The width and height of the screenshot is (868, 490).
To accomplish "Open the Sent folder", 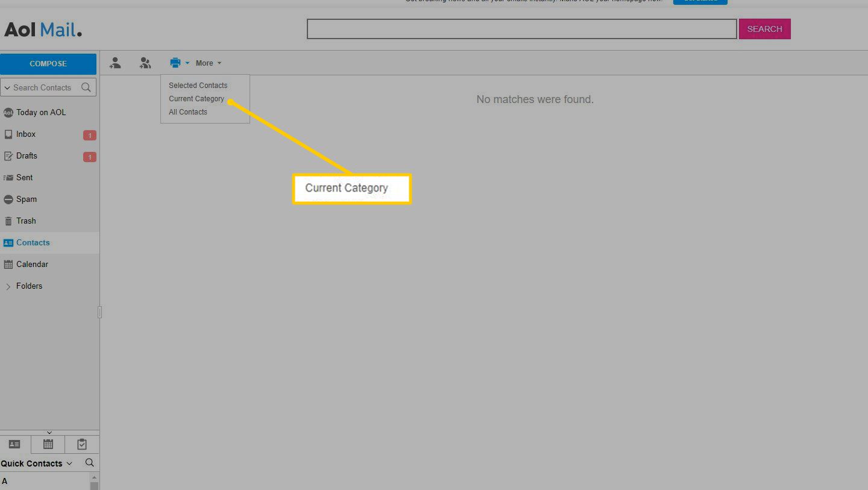I will click(x=25, y=178).
